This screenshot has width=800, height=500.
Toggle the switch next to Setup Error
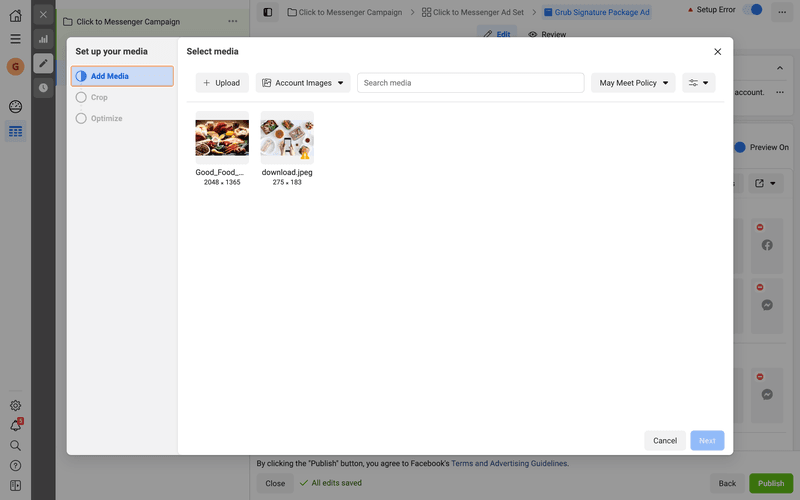pyautogui.click(x=753, y=10)
